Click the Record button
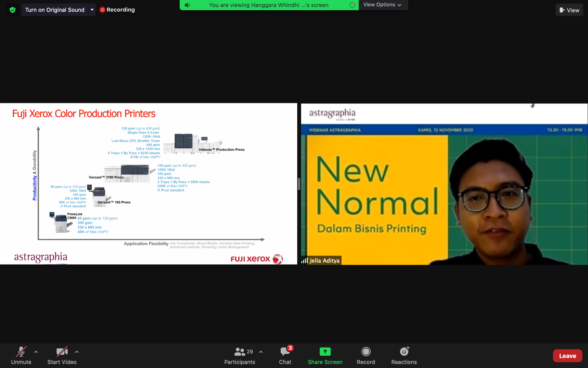This screenshot has width=588, height=368. (x=366, y=356)
